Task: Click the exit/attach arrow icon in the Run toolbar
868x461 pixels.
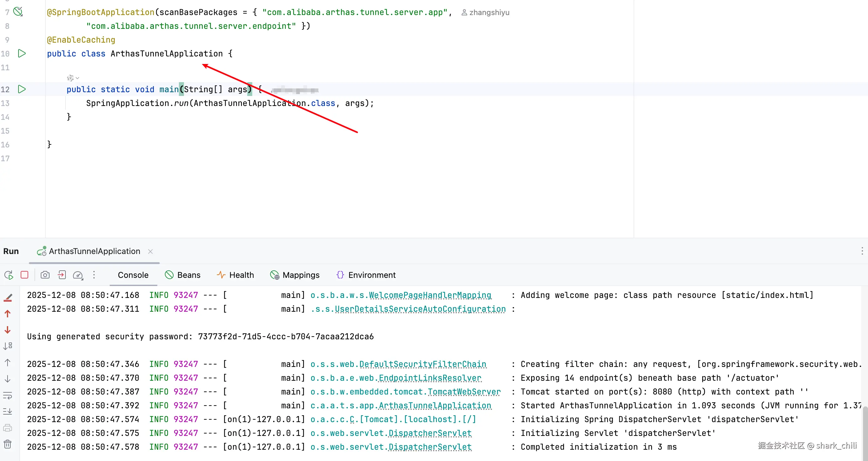Action: 62,275
